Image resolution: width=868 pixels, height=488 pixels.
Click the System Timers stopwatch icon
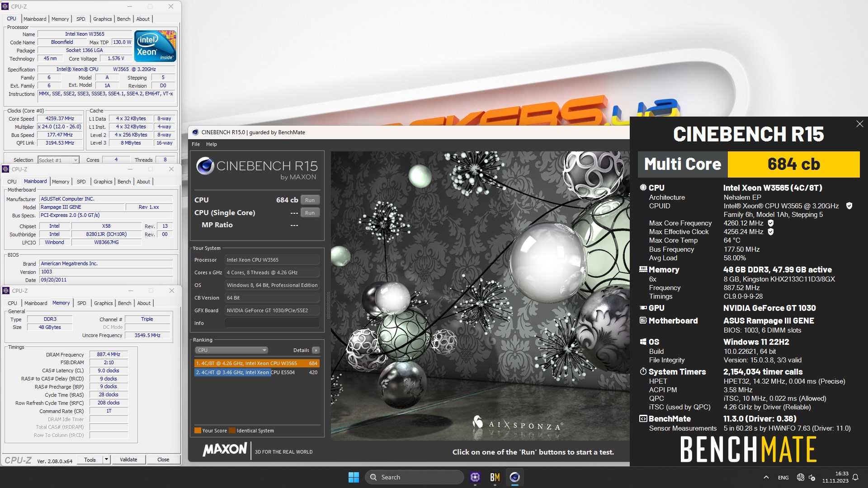tap(643, 371)
